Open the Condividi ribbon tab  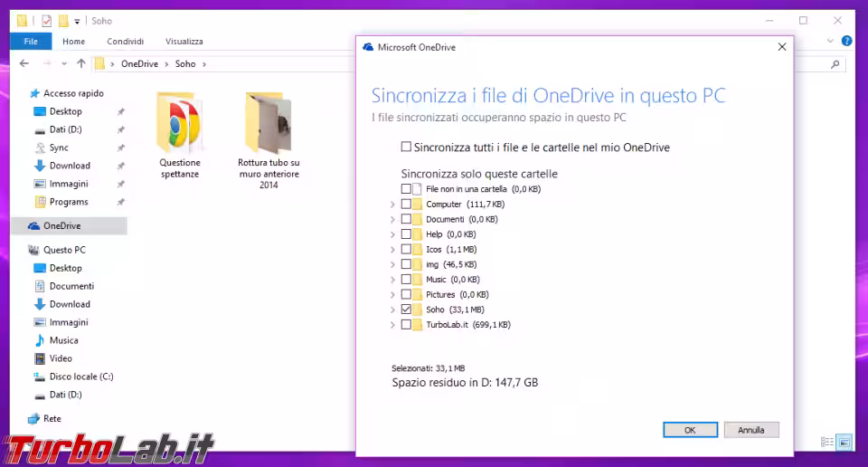point(125,42)
